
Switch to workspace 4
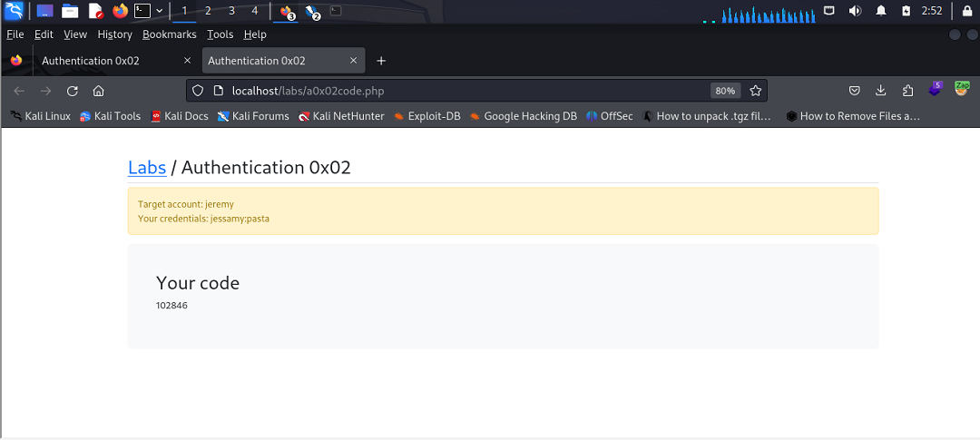(x=254, y=11)
